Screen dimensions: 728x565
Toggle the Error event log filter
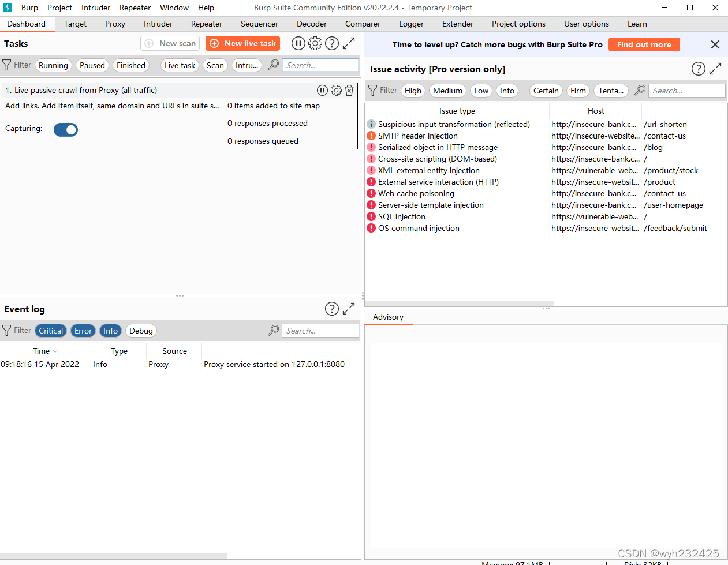[x=83, y=331]
